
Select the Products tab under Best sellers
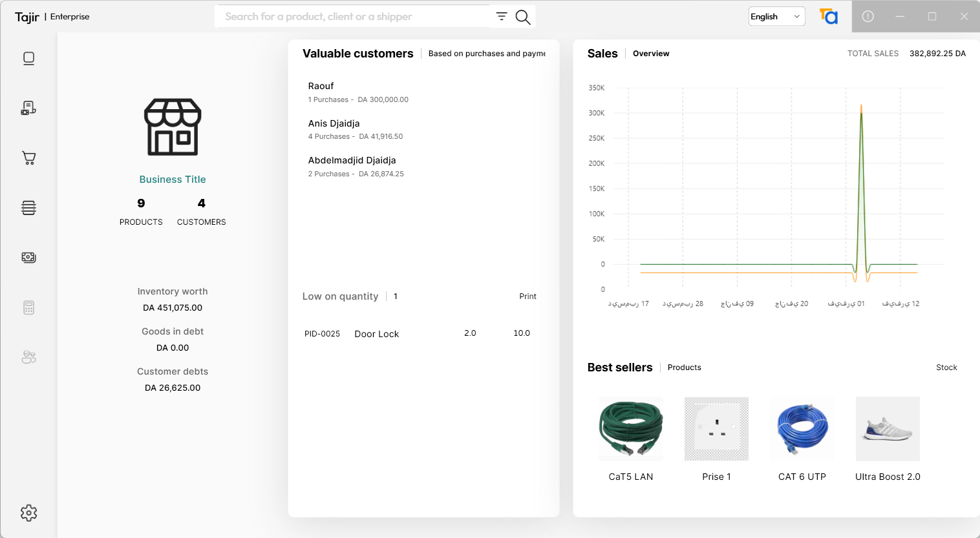684,367
